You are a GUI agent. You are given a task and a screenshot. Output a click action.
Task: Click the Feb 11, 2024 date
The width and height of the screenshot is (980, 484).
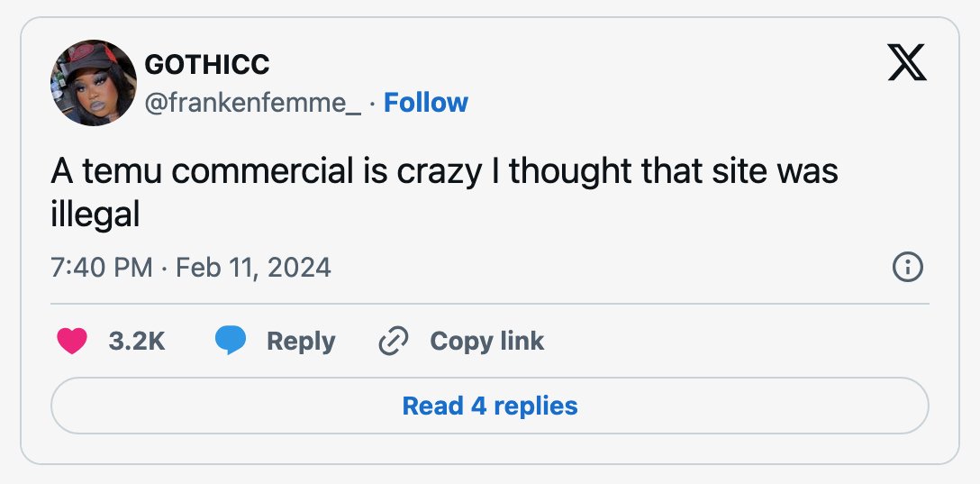point(254,268)
